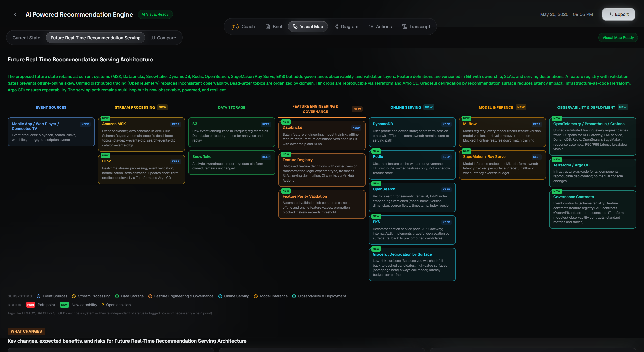
Task: Click the EVENT SOURCES column header
Action: pyautogui.click(x=51, y=108)
